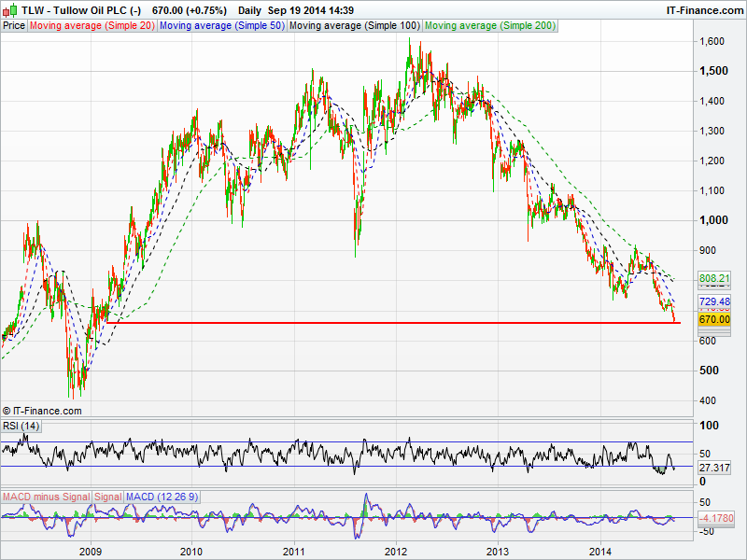Open Moving average (Simple 100) indicator label
747x560 pixels.
pyautogui.click(x=354, y=25)
